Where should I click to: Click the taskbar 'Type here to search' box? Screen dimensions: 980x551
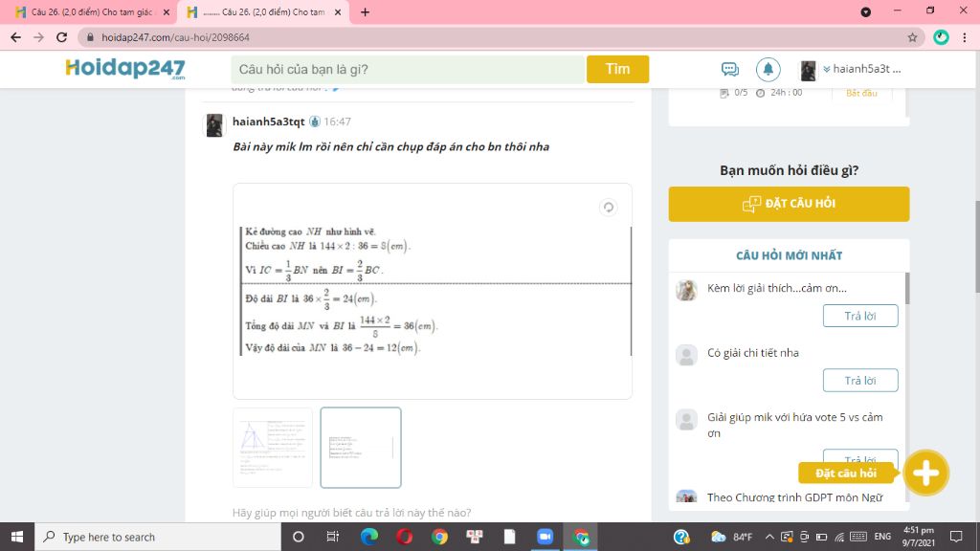coord(158,537)
